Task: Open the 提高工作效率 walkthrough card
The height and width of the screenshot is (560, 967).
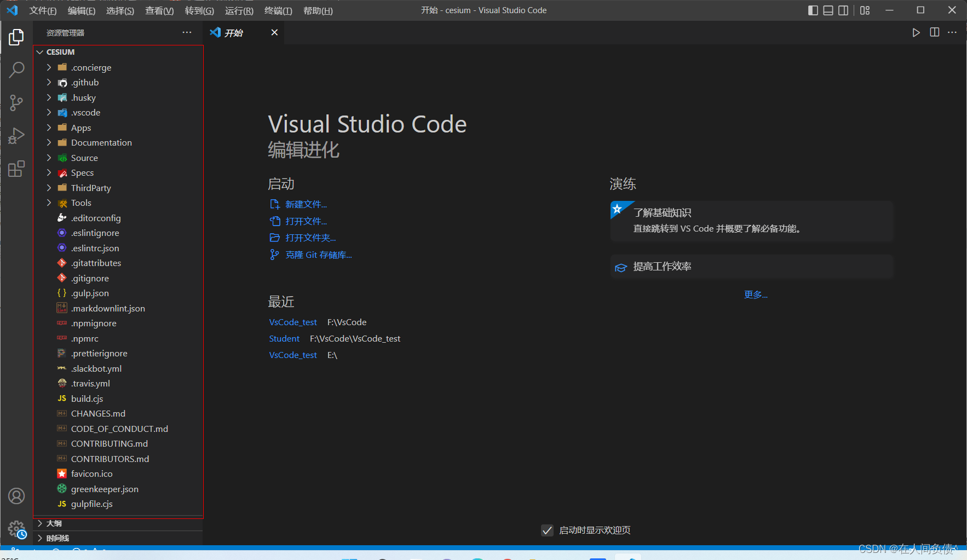Action: 752,267
